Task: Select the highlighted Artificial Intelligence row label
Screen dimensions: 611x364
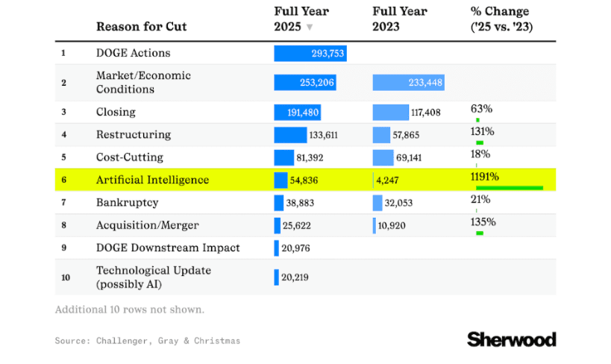Action: (x=152, y=180)
